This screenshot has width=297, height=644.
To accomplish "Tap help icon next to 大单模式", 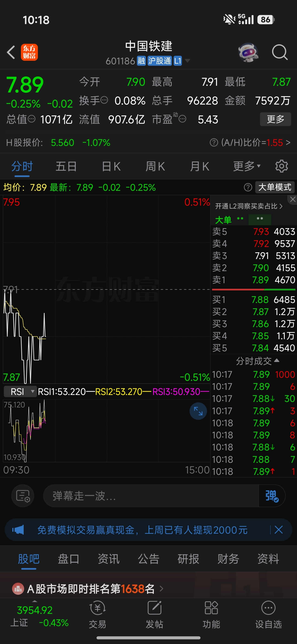I will click(x=248, y=187).
